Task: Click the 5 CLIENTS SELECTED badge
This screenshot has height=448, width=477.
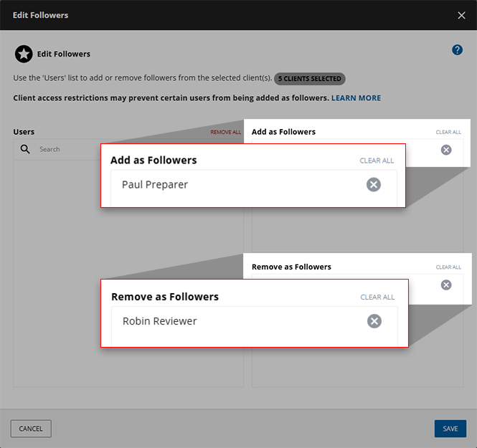Action: [x=309, y=79]
